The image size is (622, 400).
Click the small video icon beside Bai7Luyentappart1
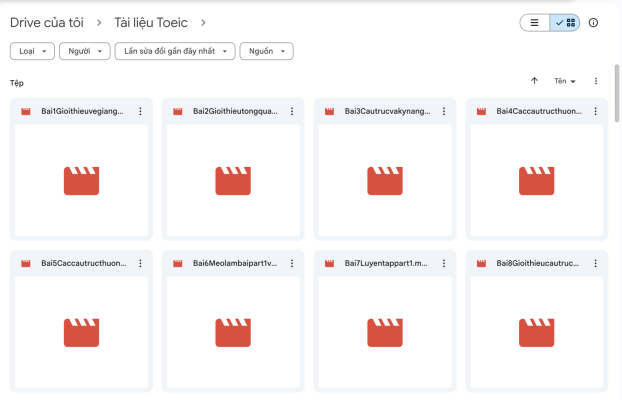tap(329, 263)
